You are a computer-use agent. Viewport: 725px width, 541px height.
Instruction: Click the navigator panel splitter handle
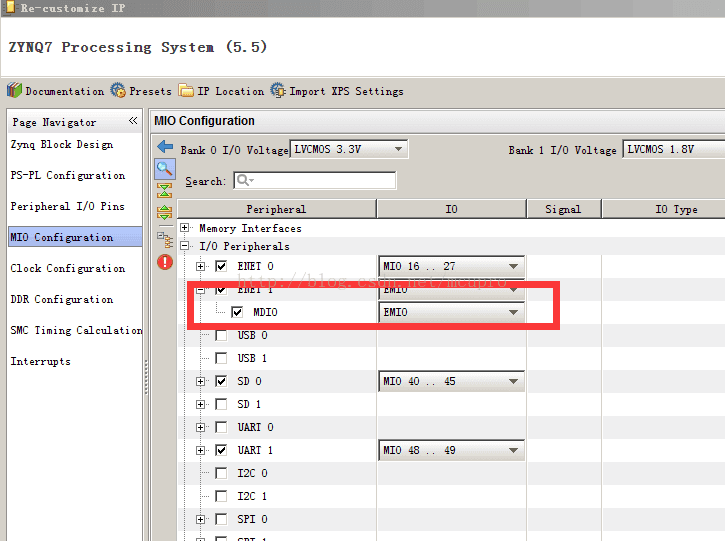pyautogui.click(x=146, y=377)
